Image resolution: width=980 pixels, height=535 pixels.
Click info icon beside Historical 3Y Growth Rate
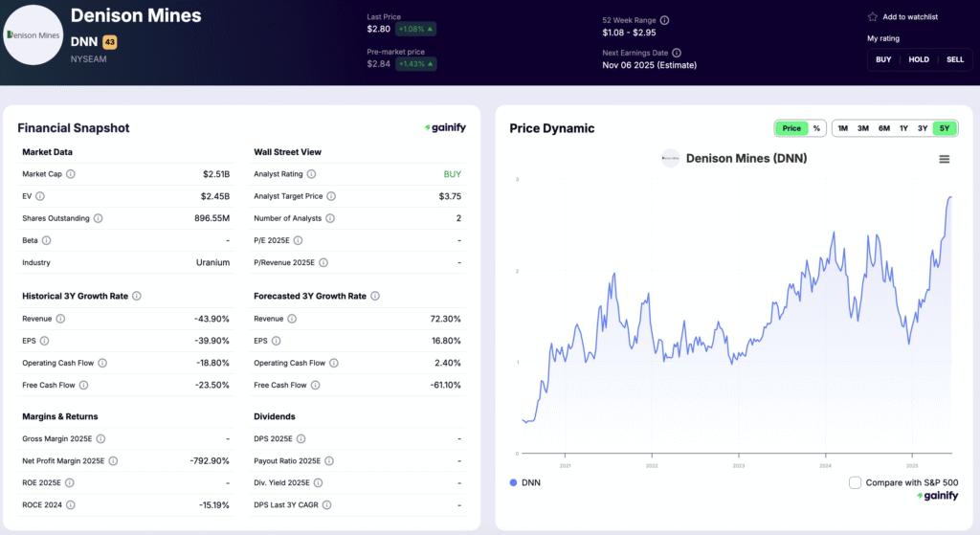(137, 297)
